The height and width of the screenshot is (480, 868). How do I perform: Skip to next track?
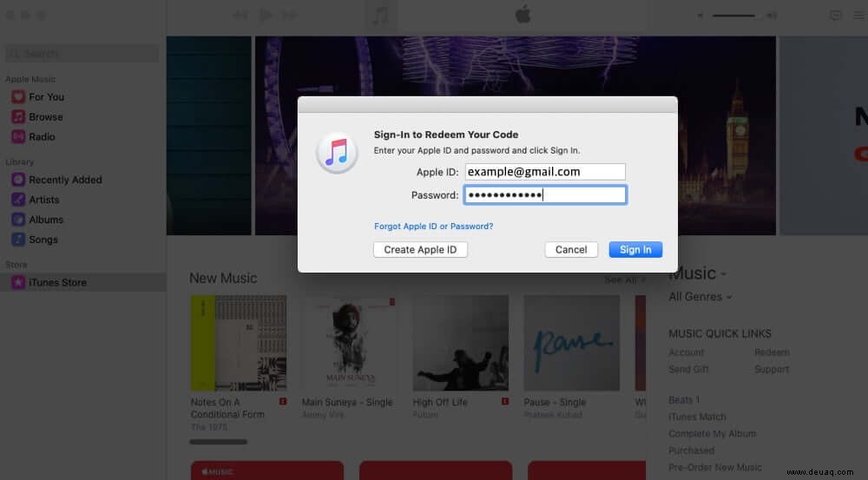290,16
